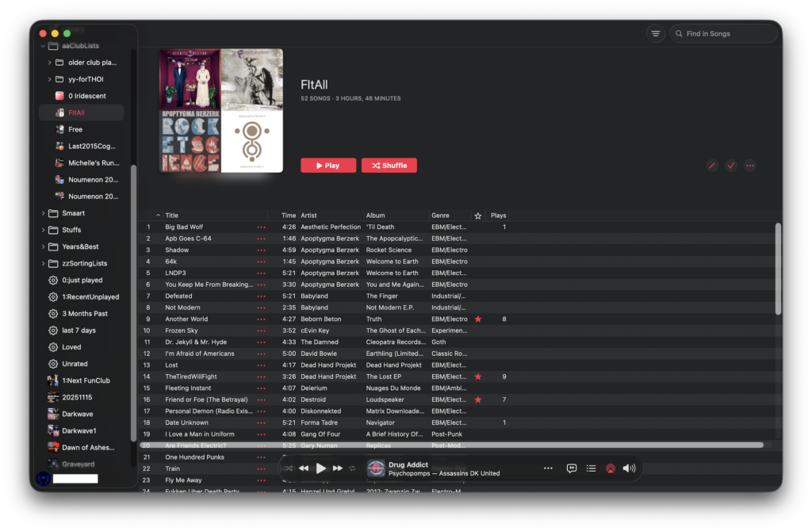Toggle repeat mode in player controls

[x=352, y=468]
